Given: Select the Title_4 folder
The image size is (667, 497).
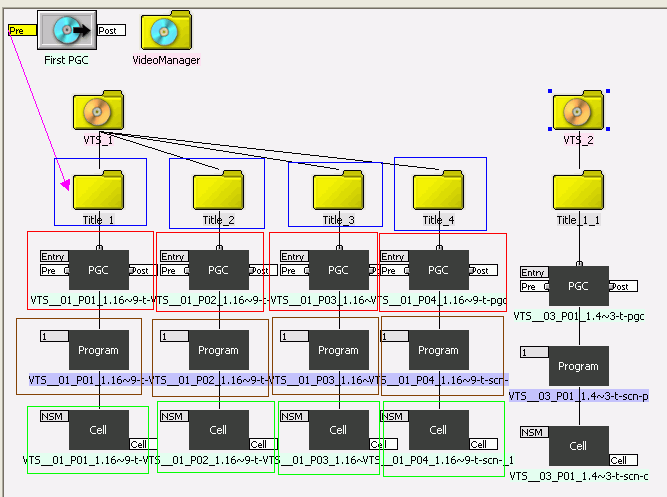Looking at the screenshot, I should (x=438, y=190).
